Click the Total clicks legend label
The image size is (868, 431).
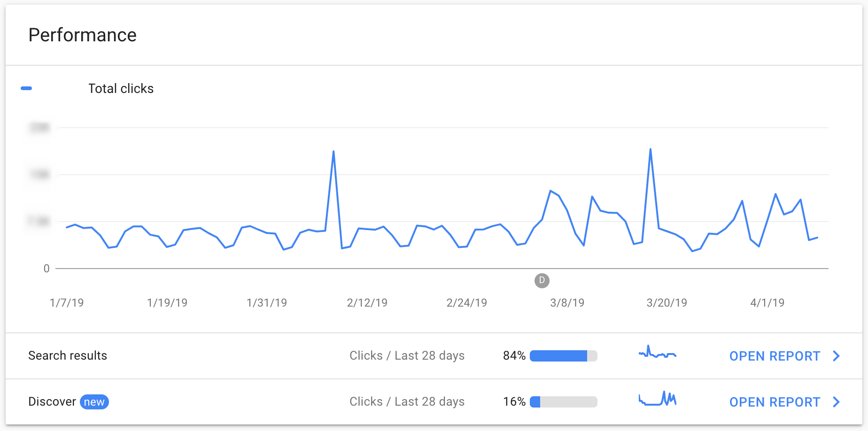click(x=121, y=88)
